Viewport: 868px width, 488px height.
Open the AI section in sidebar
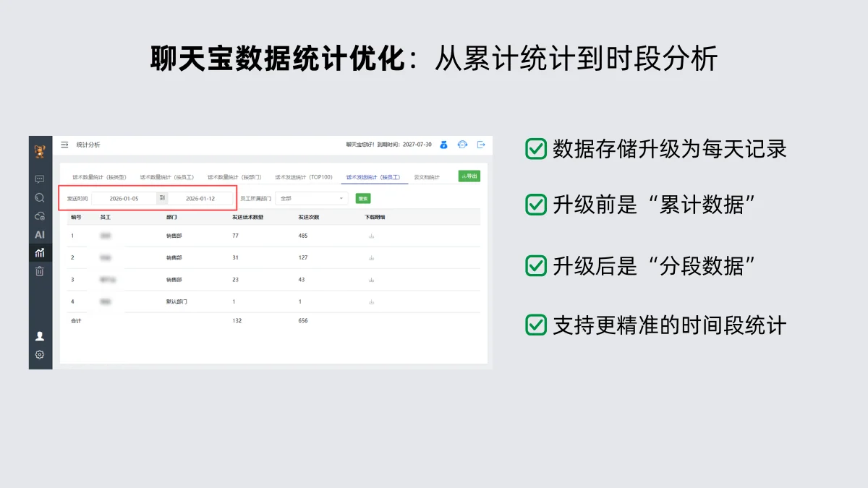[40, 235]
